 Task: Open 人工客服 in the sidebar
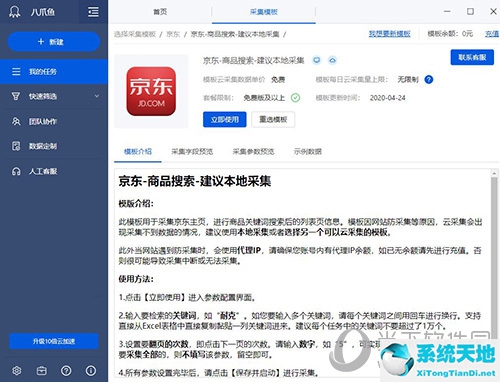coord(54,171)
